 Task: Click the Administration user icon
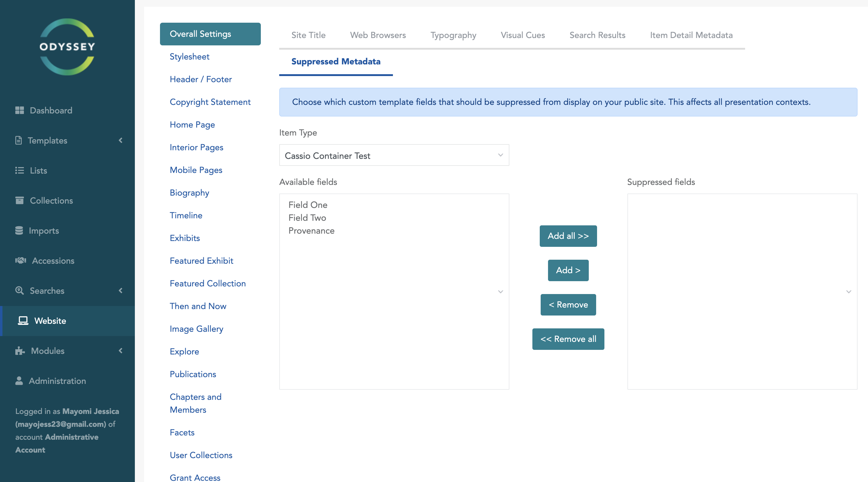point(19,381)
